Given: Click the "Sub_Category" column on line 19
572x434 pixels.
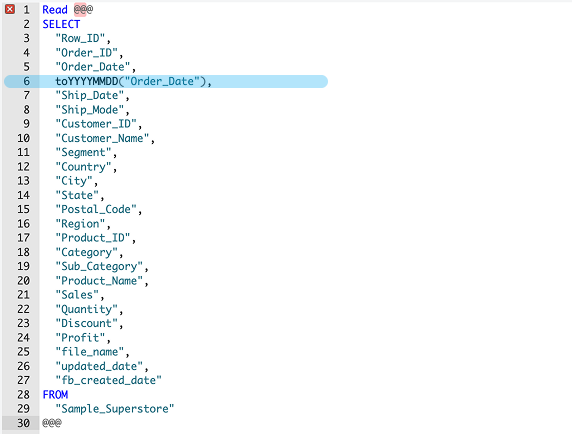Looking at the screenshot, I should [99, 266].
